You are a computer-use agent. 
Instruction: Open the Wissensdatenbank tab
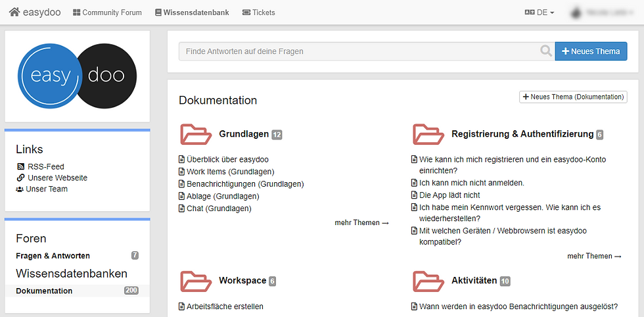coord(192,12)
